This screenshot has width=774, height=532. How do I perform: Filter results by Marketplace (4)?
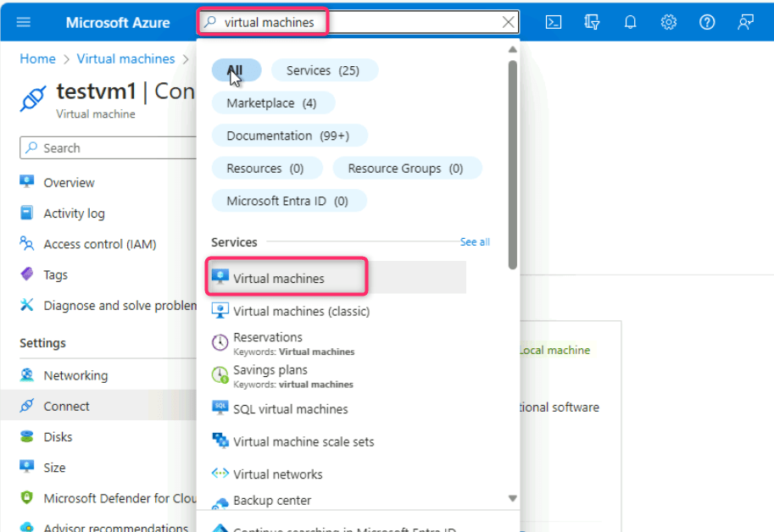click(x=272, y=103)
